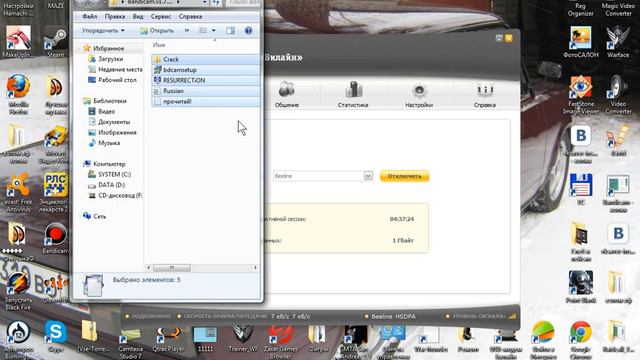Viewport: 640px width, 360px height.
Task: Launch Steam desktop shortcut
Action: pyautogui.click(x=56, y=42)
